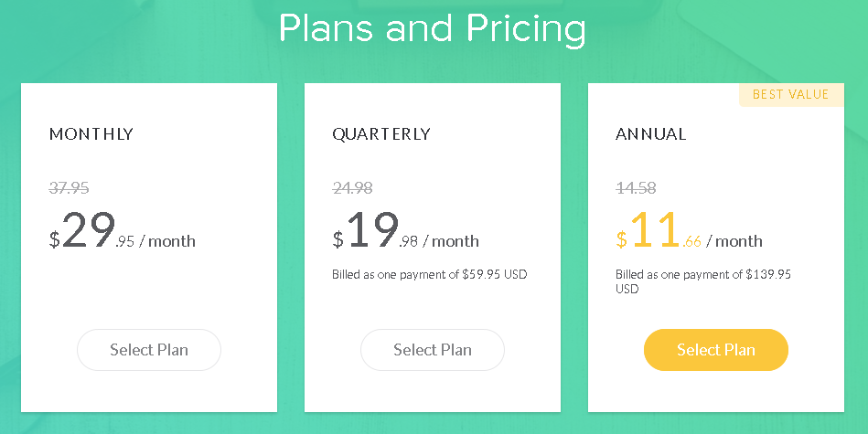Click the ANNUAL plan heading

(x=651, y=134)
